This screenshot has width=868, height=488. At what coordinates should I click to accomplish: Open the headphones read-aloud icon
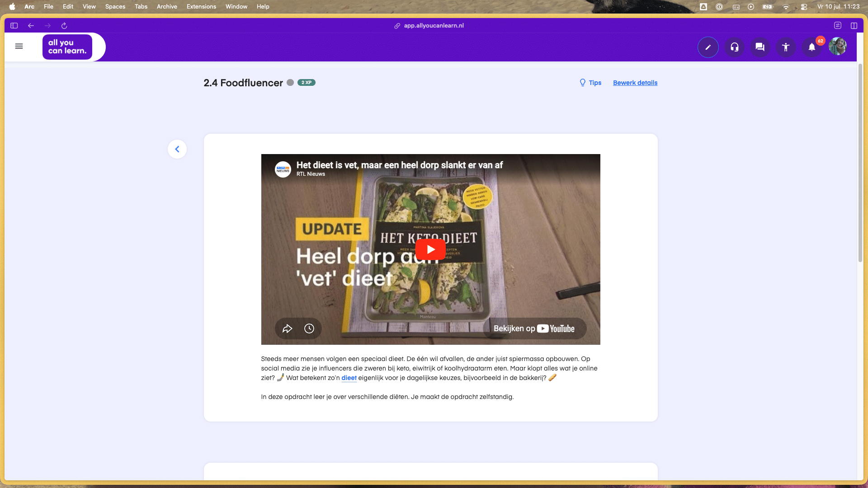pos(734,47)
